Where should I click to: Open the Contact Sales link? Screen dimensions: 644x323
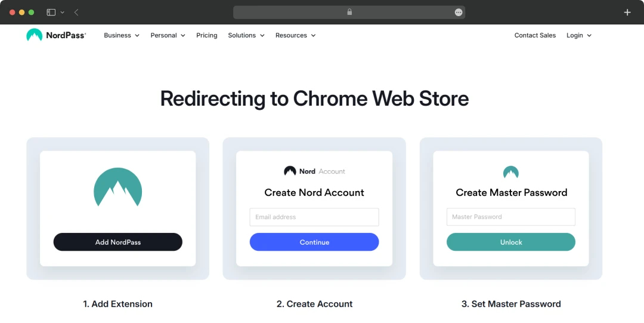click(x=535, y=35)
